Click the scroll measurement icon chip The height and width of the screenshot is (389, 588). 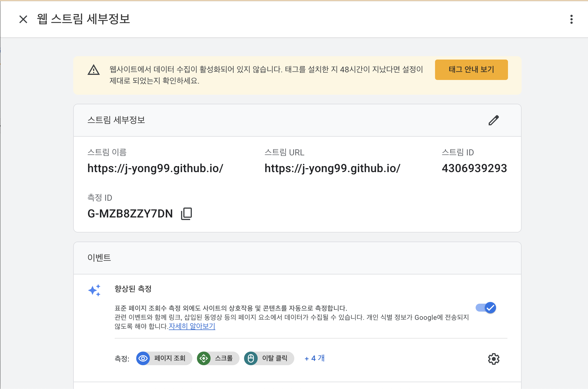tap(204, 358)
